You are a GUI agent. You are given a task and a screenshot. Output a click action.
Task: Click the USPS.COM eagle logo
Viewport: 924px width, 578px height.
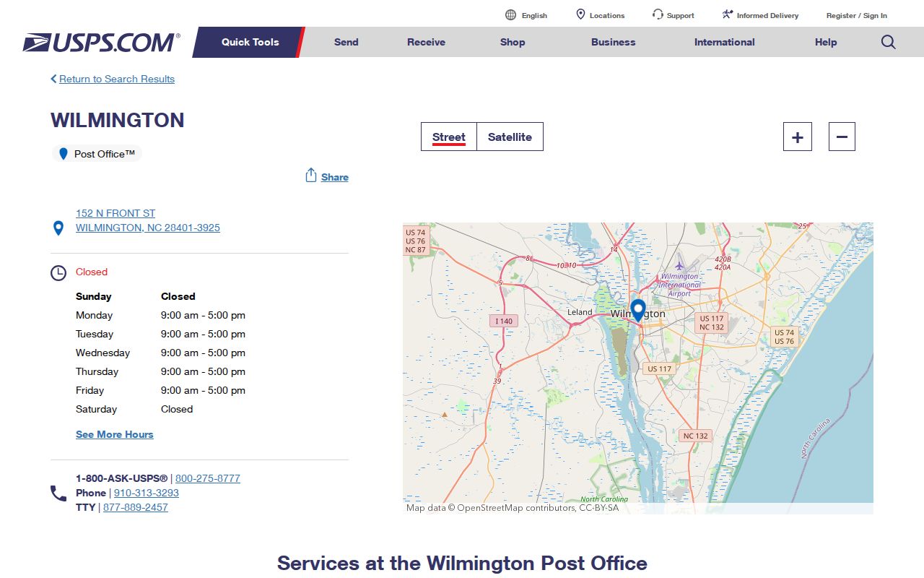[101, 43]
